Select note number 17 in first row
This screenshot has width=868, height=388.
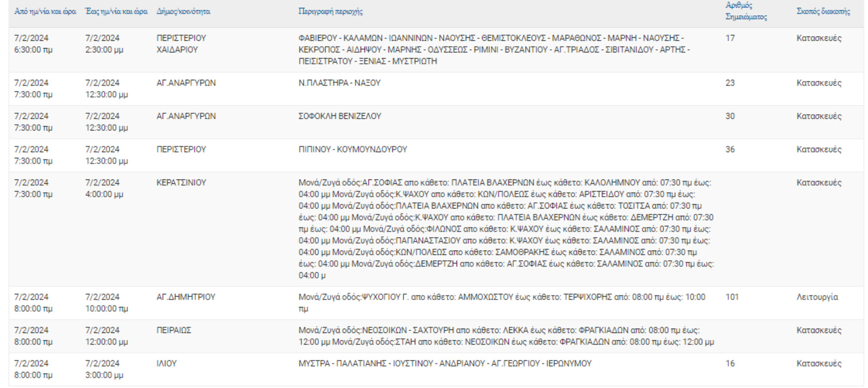730,38
